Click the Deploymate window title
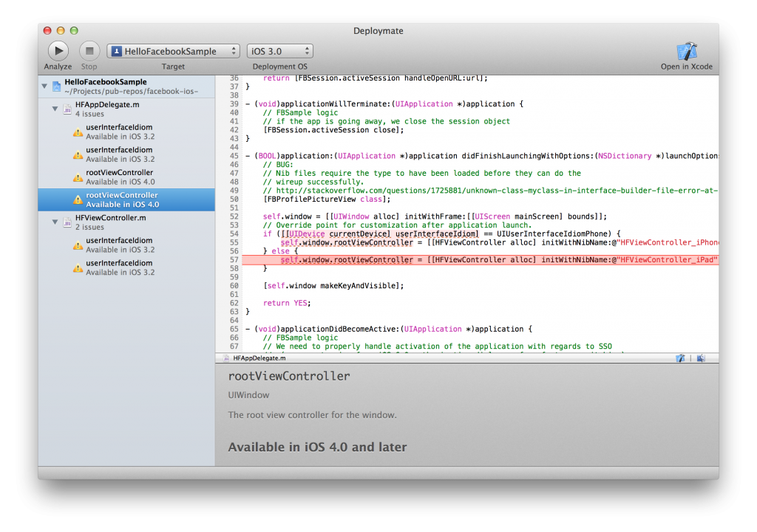This screenshot has width=757, height=532. pyautogui.click(x=378, y=31)
